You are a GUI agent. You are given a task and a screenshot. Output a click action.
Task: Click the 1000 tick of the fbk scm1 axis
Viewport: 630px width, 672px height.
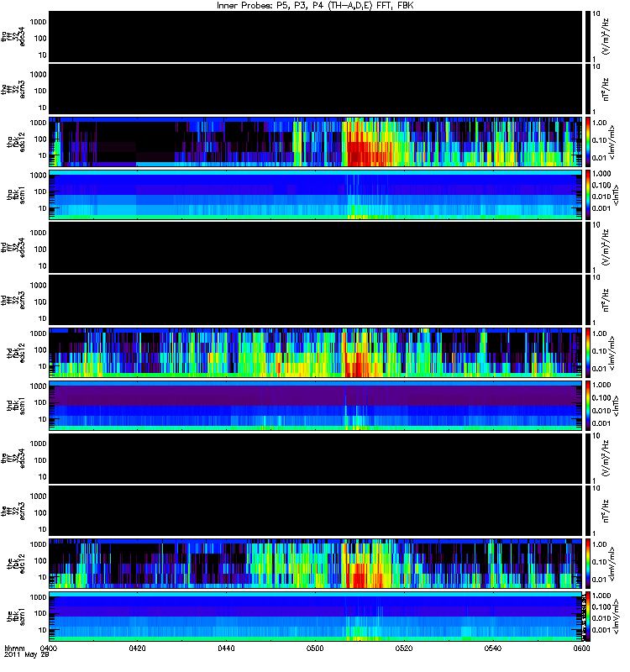[38, 597]
